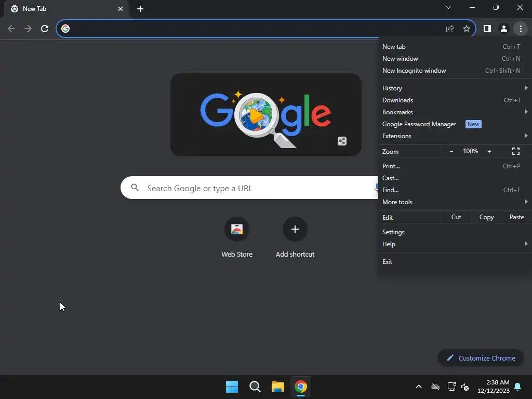The image size is (532, 399).
Task: Increase zoom with the plus button
Action: (489, 151)
